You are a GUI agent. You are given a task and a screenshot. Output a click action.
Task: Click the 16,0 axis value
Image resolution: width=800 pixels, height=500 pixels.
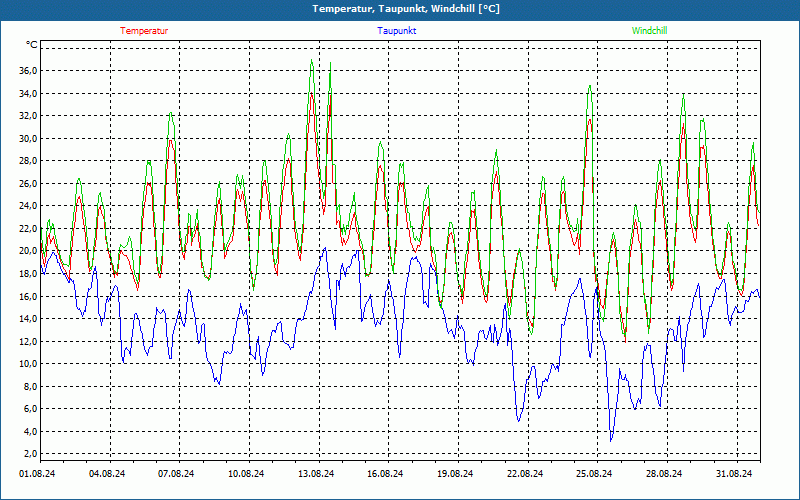pos(28,296)
